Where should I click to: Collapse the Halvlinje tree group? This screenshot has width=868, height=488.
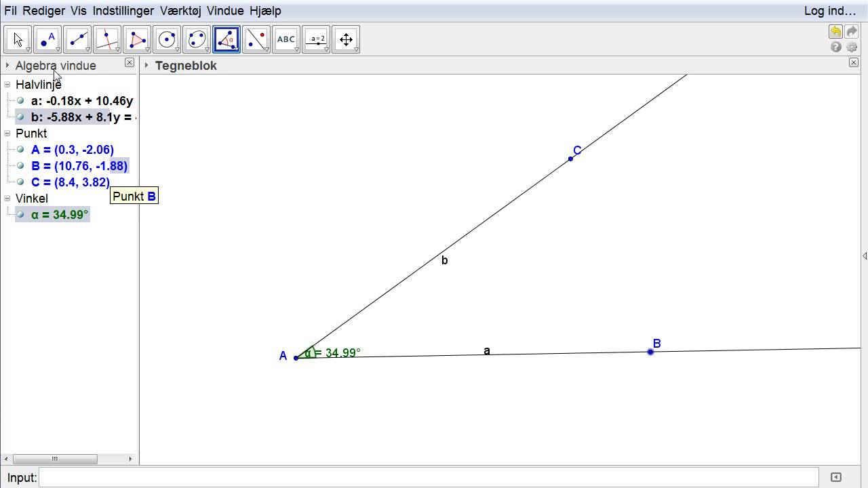[x=7, y=85]
